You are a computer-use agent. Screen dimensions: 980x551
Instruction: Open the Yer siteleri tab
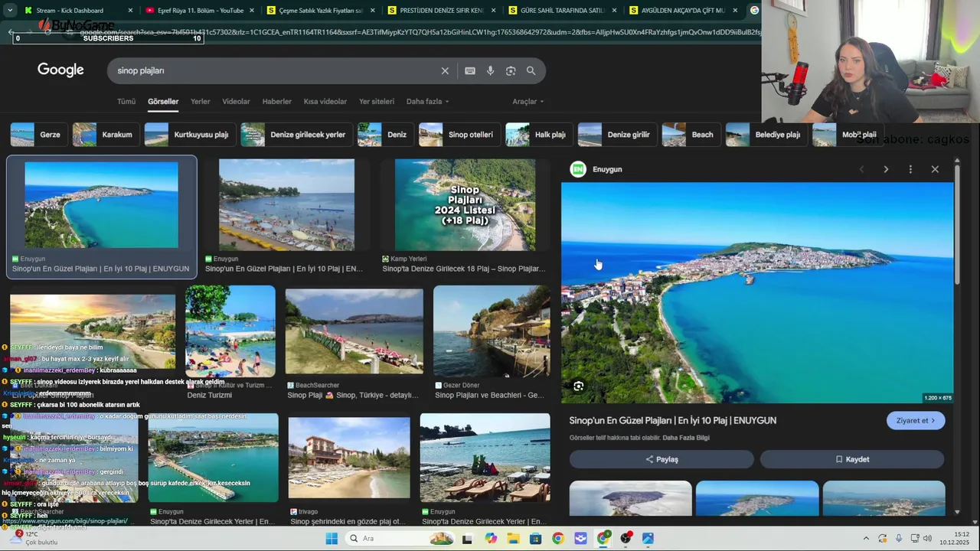coord(377,102)
